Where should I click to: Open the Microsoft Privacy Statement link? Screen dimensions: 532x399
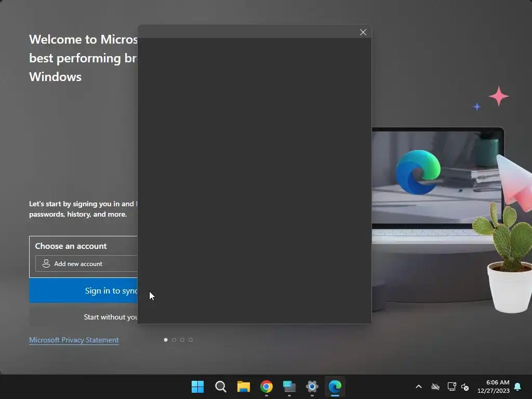click(x=74, y=340)
